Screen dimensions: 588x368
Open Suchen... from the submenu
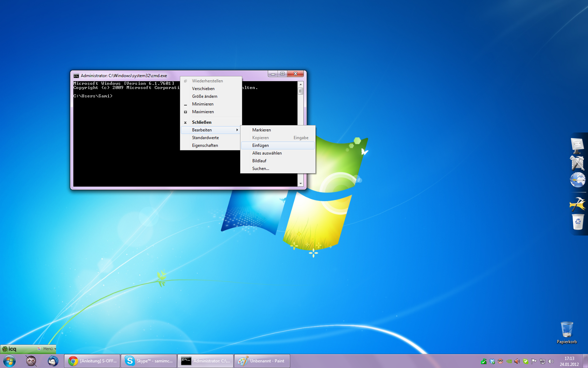pos(260,169)
